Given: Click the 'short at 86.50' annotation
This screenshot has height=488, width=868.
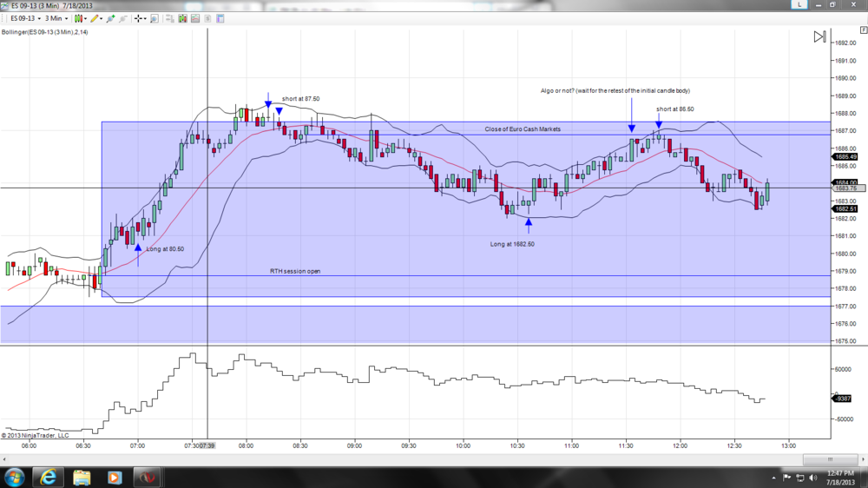Looking at the screenshot, I should (674, 109).
